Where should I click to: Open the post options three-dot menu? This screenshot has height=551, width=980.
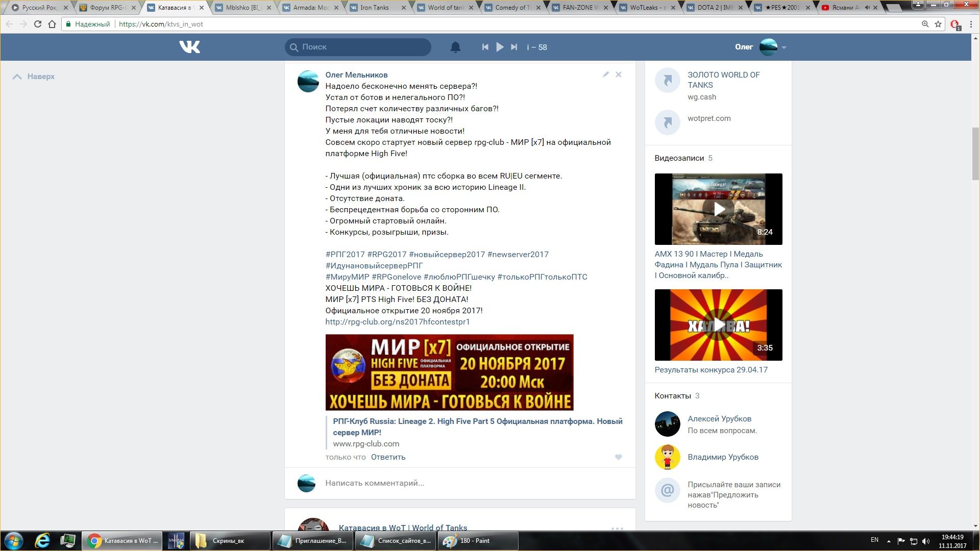pyautogui.click(x=617, y=529)
